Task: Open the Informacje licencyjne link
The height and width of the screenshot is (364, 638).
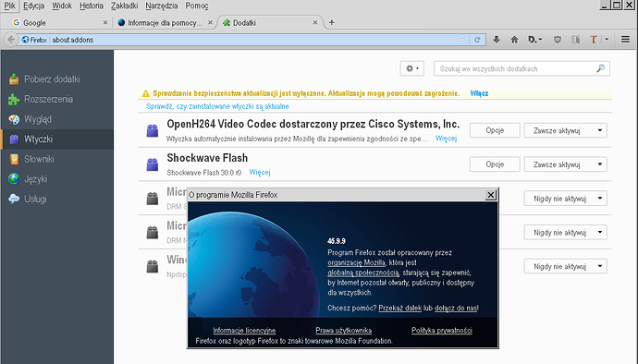Action: [244, 330]
